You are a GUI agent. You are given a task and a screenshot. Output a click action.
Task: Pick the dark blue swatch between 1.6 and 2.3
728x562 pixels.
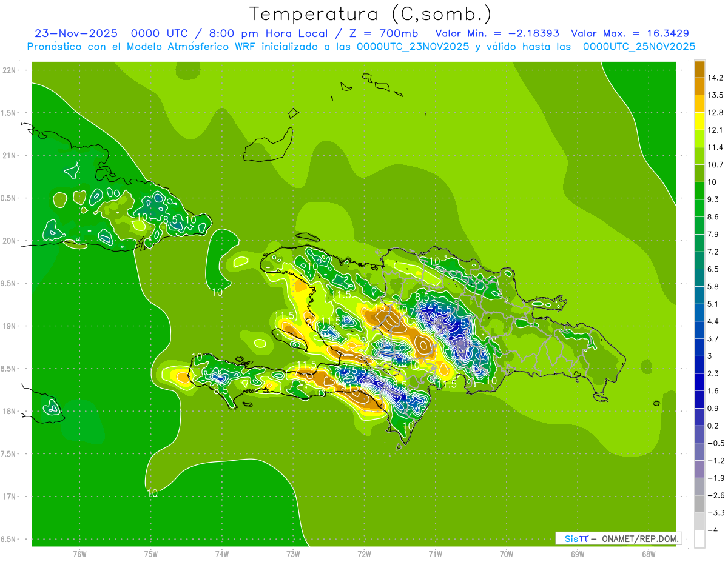699,382
